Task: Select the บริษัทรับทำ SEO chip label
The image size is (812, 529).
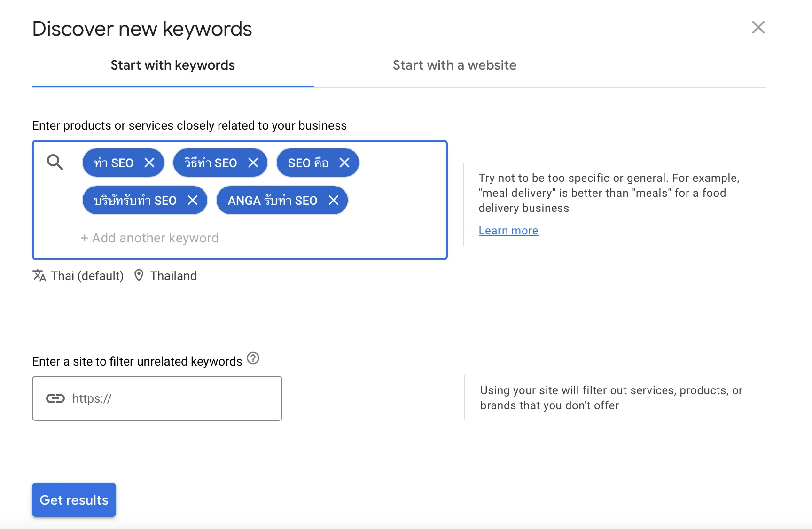Action: 135,201
